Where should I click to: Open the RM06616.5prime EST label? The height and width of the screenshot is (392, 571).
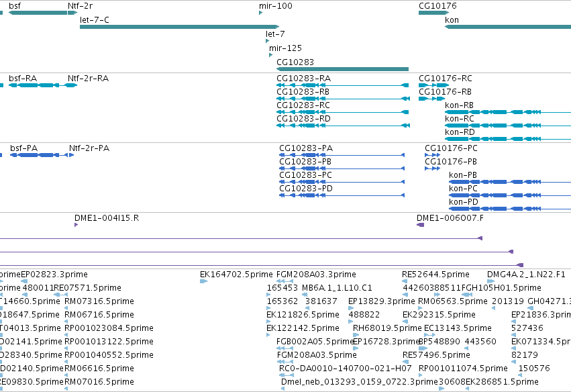(99, 369)
